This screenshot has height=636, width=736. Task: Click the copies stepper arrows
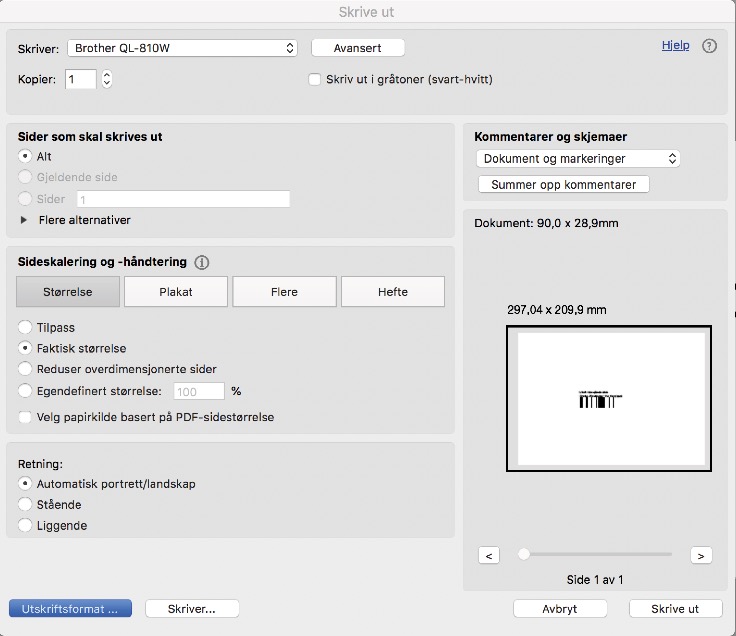[x=107, y=79]
